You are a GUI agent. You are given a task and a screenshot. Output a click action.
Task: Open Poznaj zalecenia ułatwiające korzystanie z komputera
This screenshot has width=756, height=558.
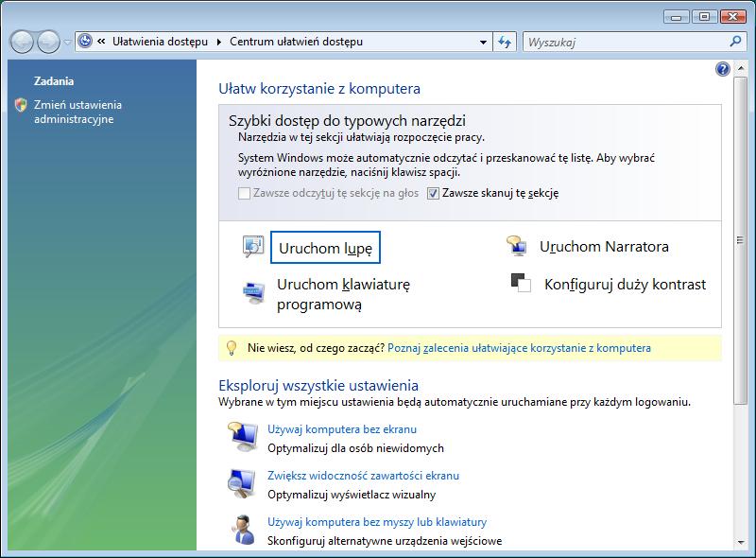pos(519,348)
